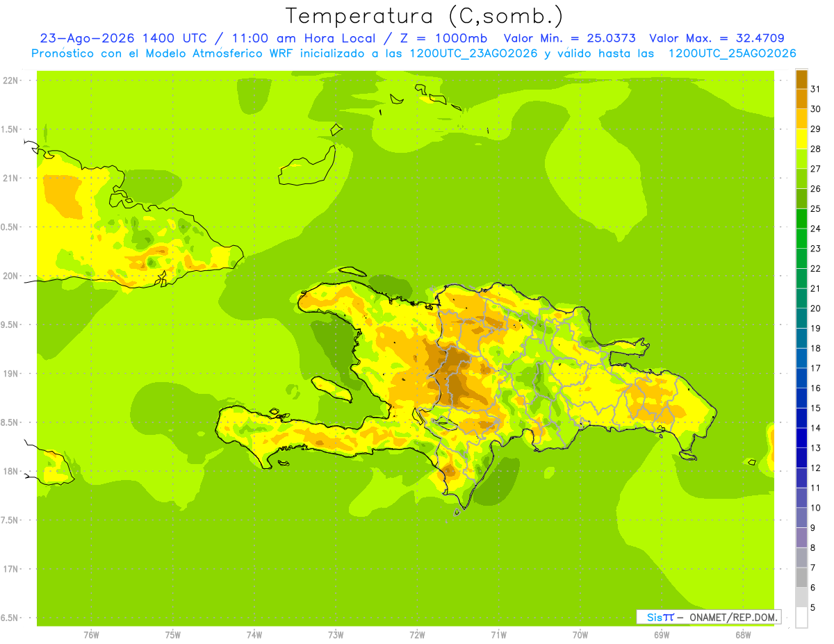Click the 19N latitude axis label
The image size is (834, 644).
point(11,373)
